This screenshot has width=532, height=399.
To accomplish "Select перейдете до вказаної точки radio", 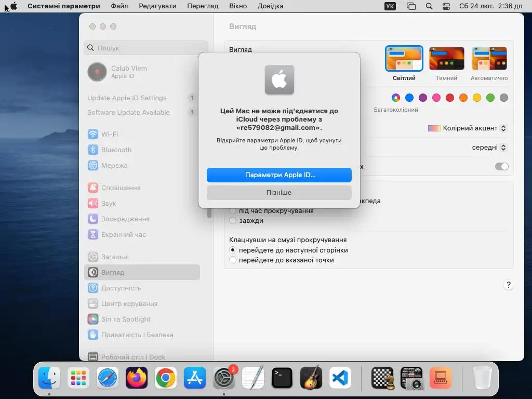I will tap(232, 260).
